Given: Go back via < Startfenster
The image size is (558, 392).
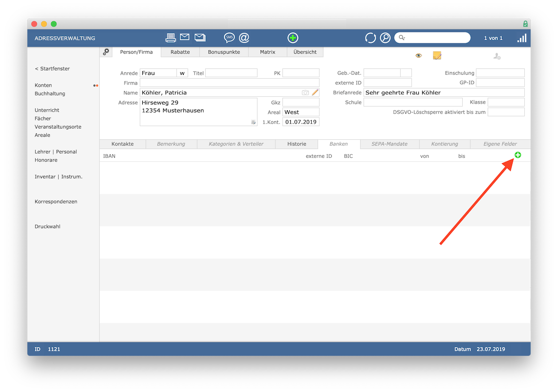Looking at the screenshot, I should (52, 69).
